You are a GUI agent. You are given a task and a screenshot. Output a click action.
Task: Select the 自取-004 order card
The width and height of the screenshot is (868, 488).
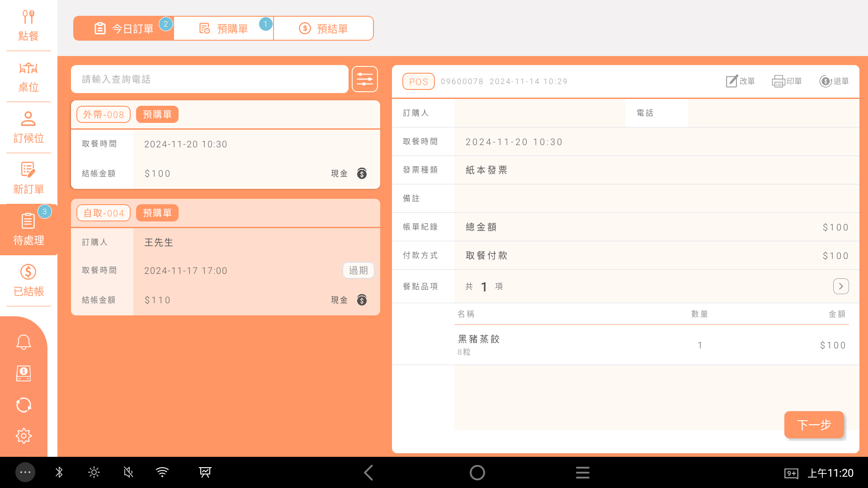pos(225,258)
